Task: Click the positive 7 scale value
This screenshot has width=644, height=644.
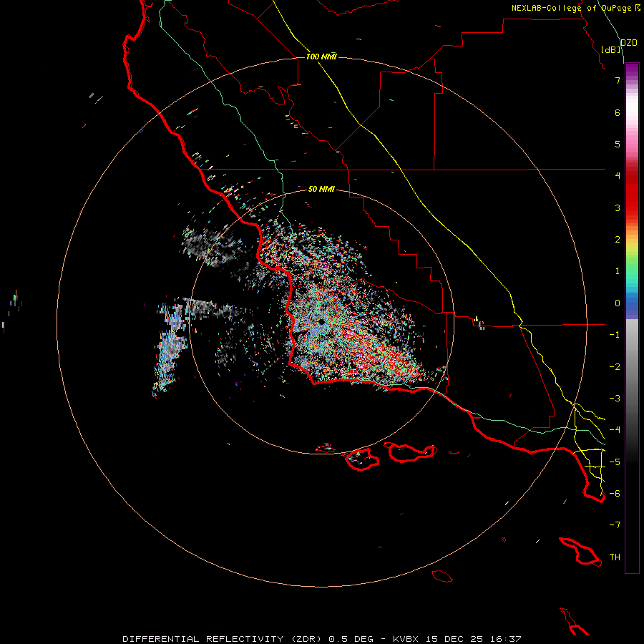Action: click(618, 80)
